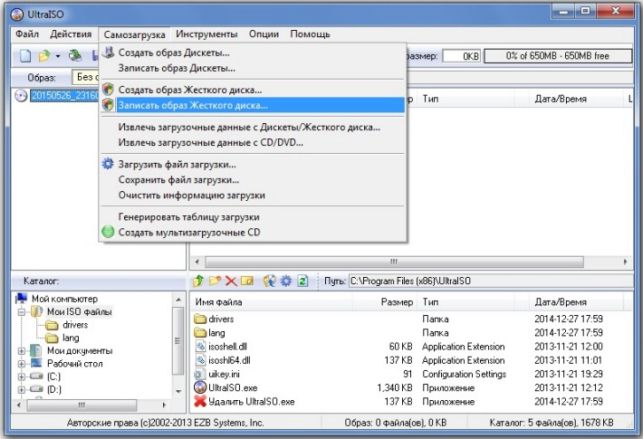Click Образ: 0 файла(ов), 0 KB status text

(395, 423)
